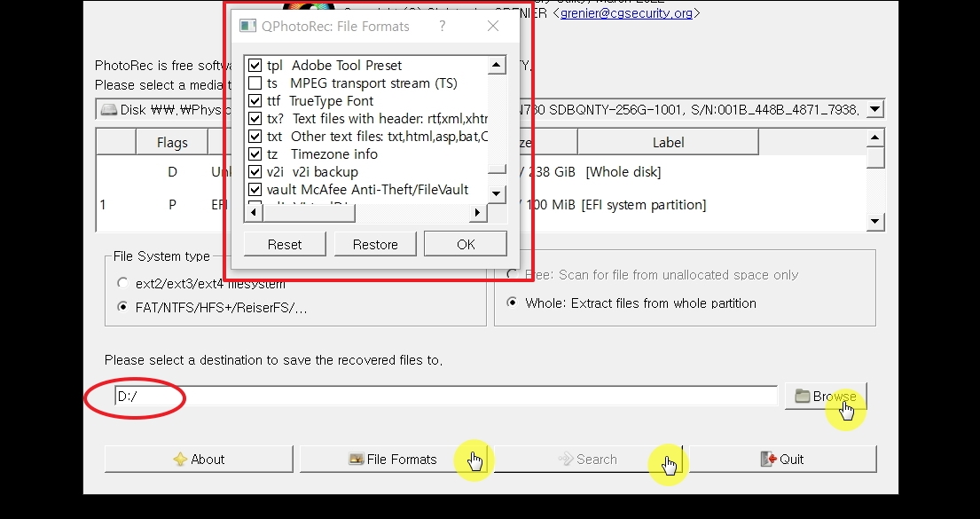Click the disk drive icon in media dropdown
This screenshot has width=980, height=519.
coord(109,109)
